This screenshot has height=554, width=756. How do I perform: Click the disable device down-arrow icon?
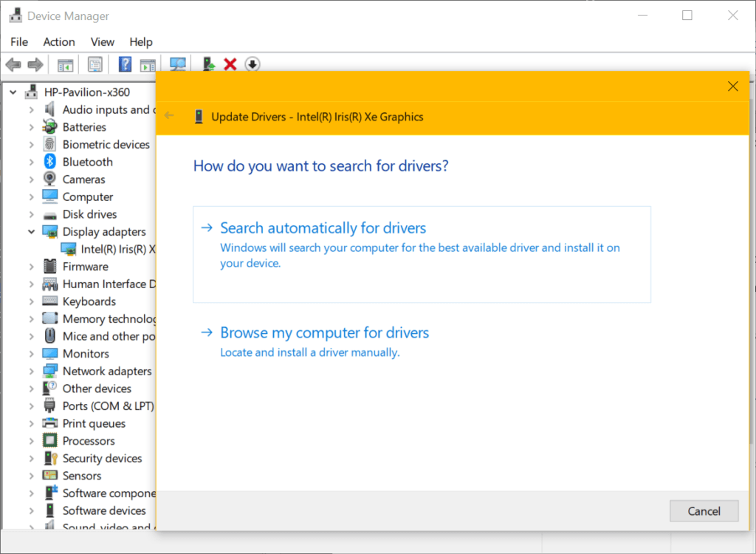[252, 64]
